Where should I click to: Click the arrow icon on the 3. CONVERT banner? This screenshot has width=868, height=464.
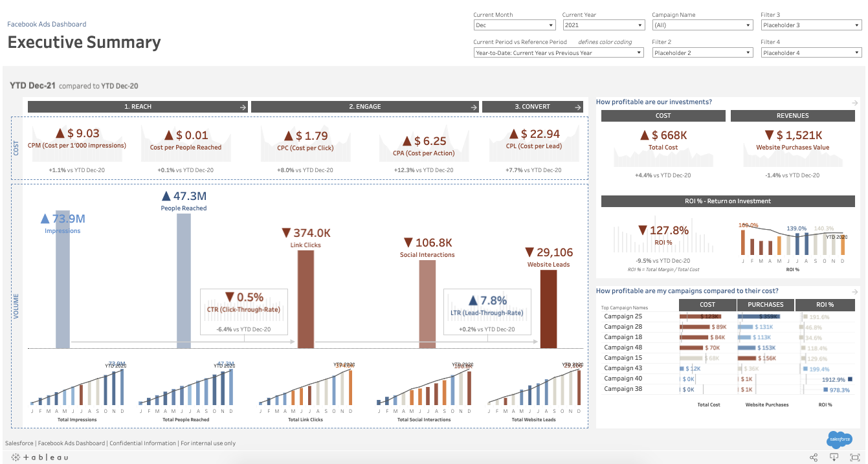578,107
